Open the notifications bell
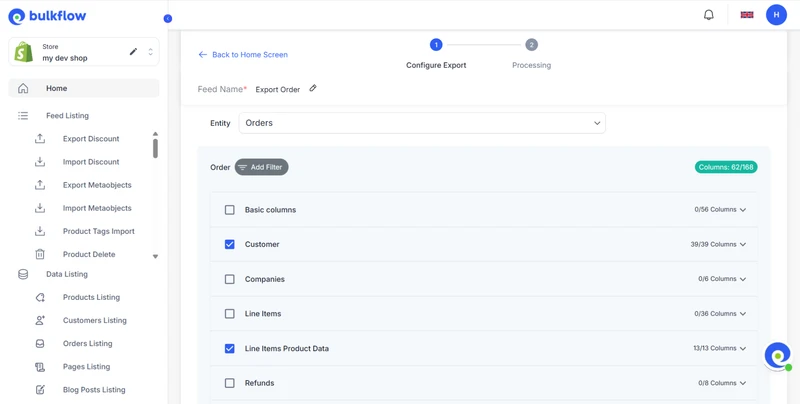The height and width of the screenshot is (404, 800). click(x=709, y=15)
